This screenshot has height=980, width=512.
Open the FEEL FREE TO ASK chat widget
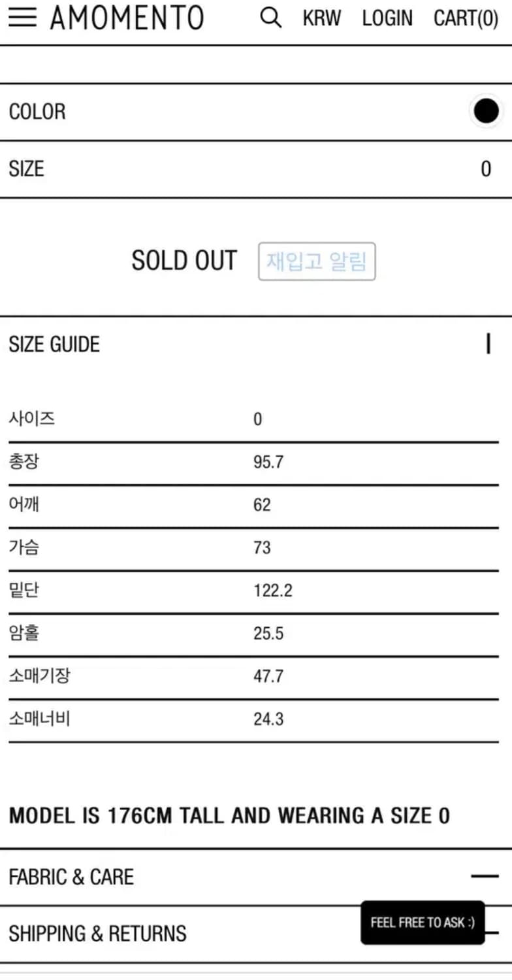tap(422, 923)
